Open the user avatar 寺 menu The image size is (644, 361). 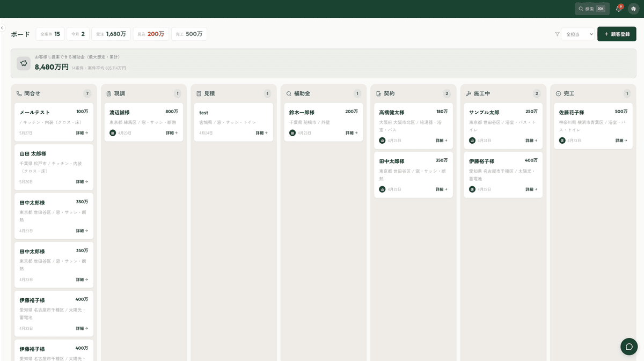pyautogui.click(x=633, y=9)
